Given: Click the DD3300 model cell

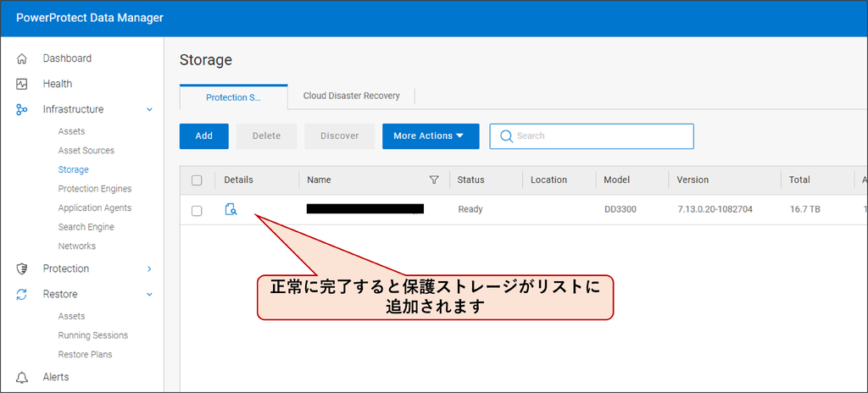Looking at the screenshot, I should point(620,209).
